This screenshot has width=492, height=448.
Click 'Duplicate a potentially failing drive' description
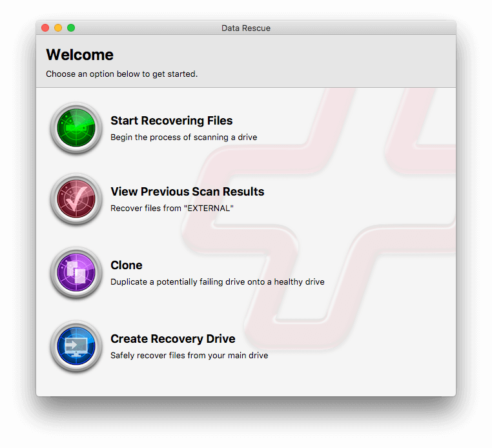point(217,281)
